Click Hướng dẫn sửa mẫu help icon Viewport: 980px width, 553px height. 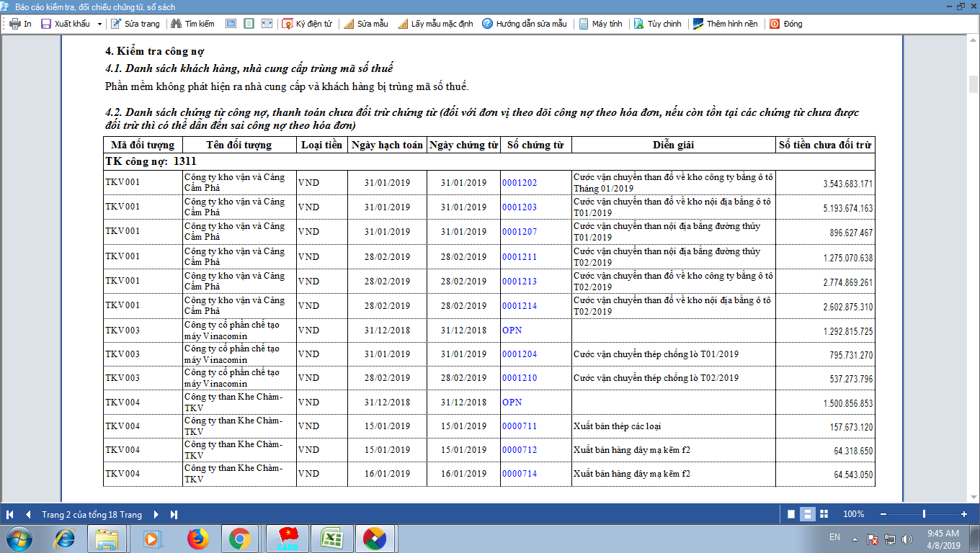488,24
